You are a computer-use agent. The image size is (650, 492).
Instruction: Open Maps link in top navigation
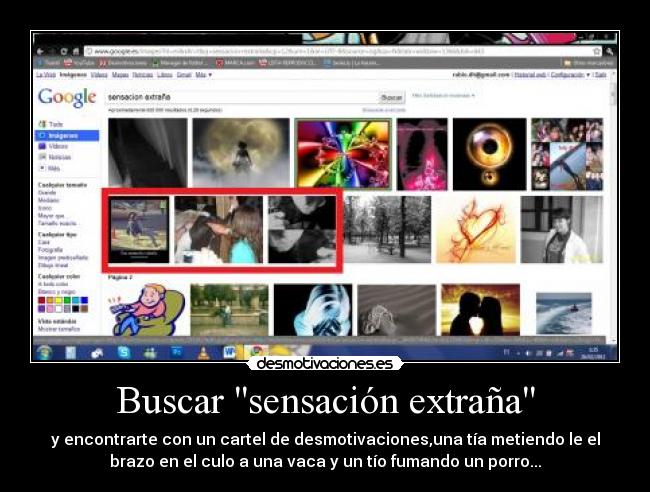click(121, 75)
